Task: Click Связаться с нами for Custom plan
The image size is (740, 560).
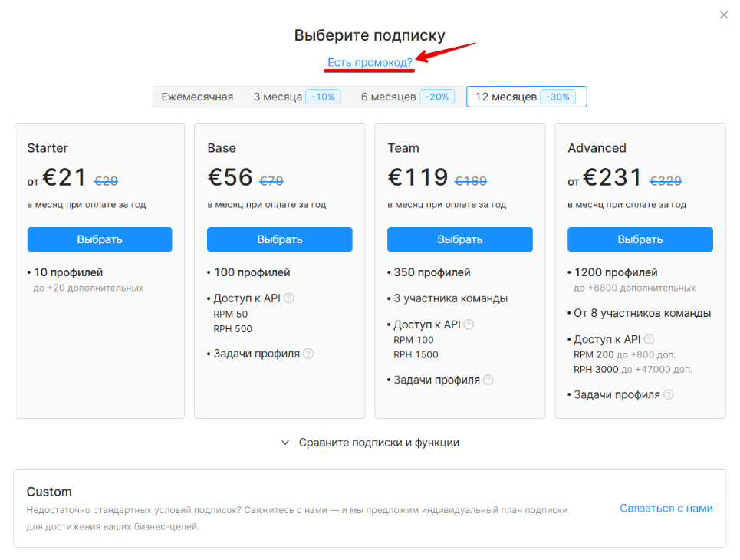Action: [x=666, y=508]
